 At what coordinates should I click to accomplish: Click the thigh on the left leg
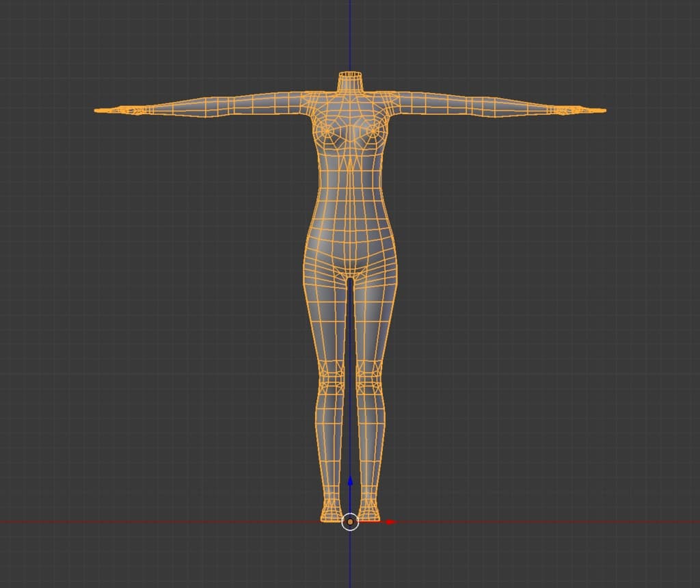click(x=328, y=315)
